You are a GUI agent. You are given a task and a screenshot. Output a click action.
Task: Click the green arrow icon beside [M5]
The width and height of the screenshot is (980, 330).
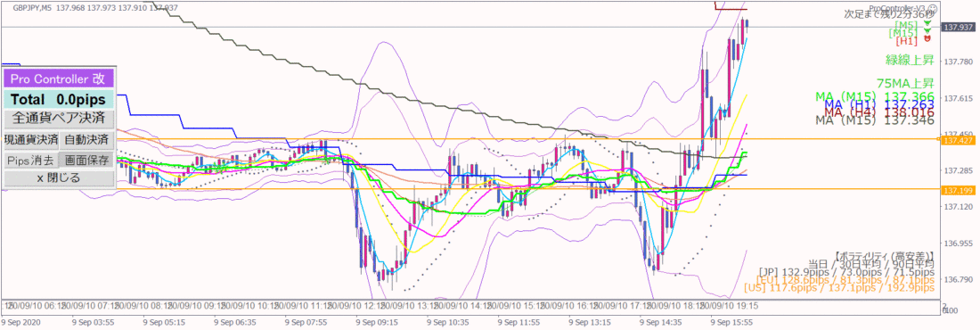[928, 22]
